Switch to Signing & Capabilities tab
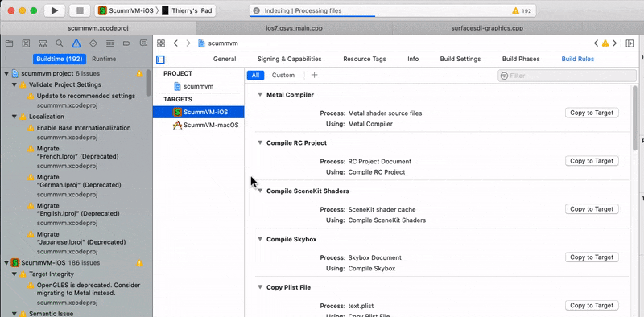 (x=290, y=59)
